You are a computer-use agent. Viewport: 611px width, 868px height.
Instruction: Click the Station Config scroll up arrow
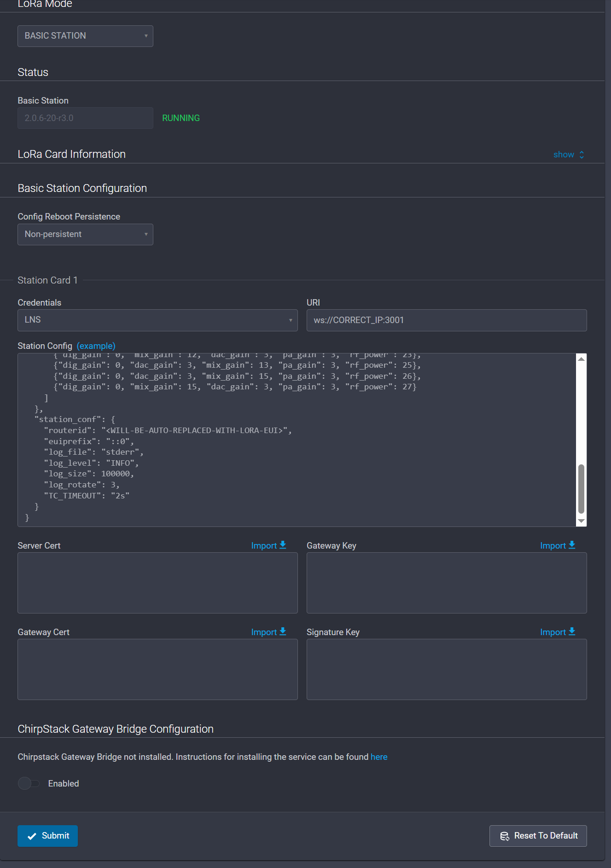581,359
